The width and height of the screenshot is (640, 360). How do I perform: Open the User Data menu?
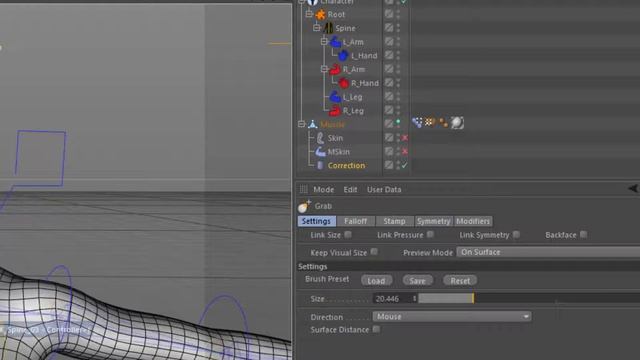(x=384, y=189)
